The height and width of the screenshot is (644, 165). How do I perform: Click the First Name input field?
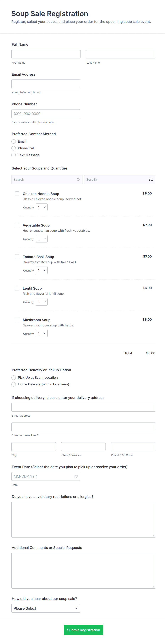tap(46, 54)
